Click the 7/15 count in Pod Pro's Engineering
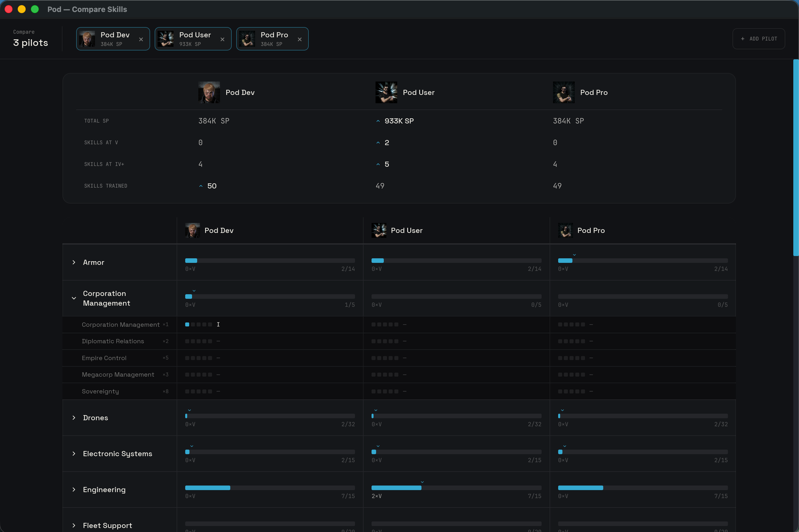This screenshot has height=532, width=799. point(721,496)
